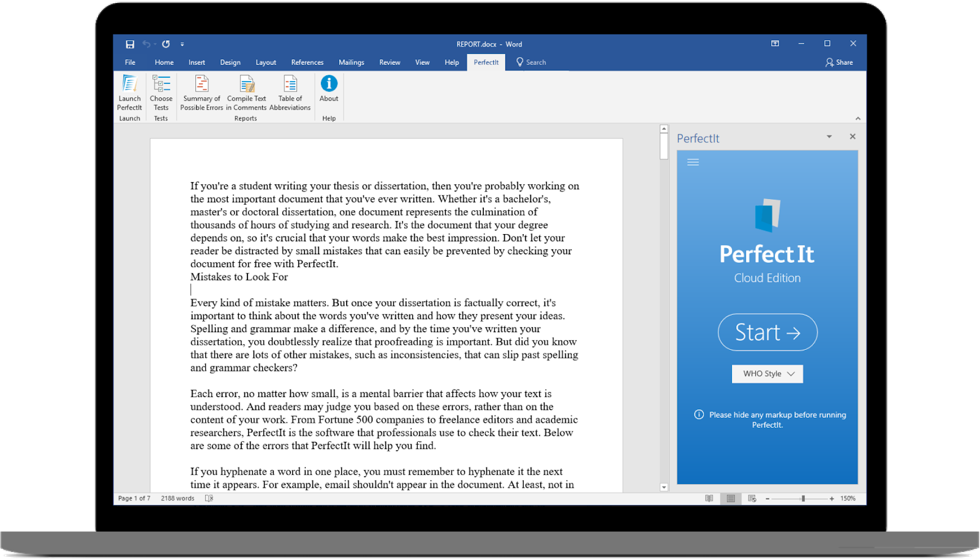Click the vertical scrollbar thumb
Image resolution: width=980 pixels, height=560 pixels.
coord(664,146)
